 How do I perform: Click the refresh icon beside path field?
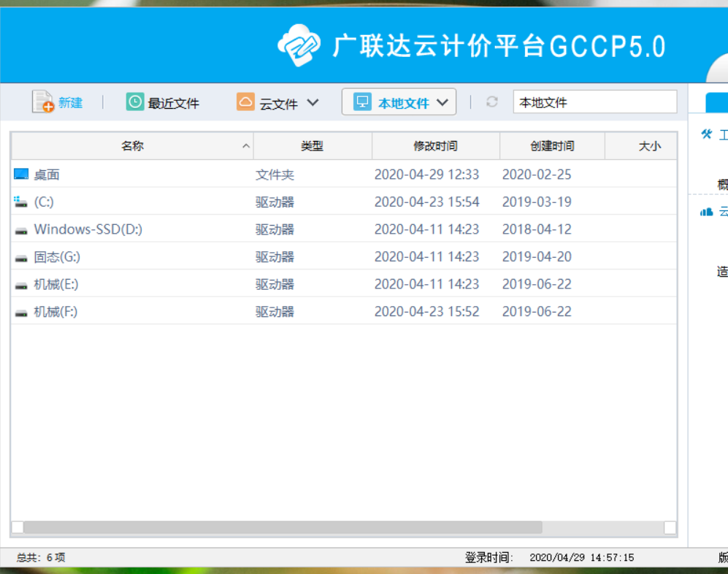[x=492, y=102]
